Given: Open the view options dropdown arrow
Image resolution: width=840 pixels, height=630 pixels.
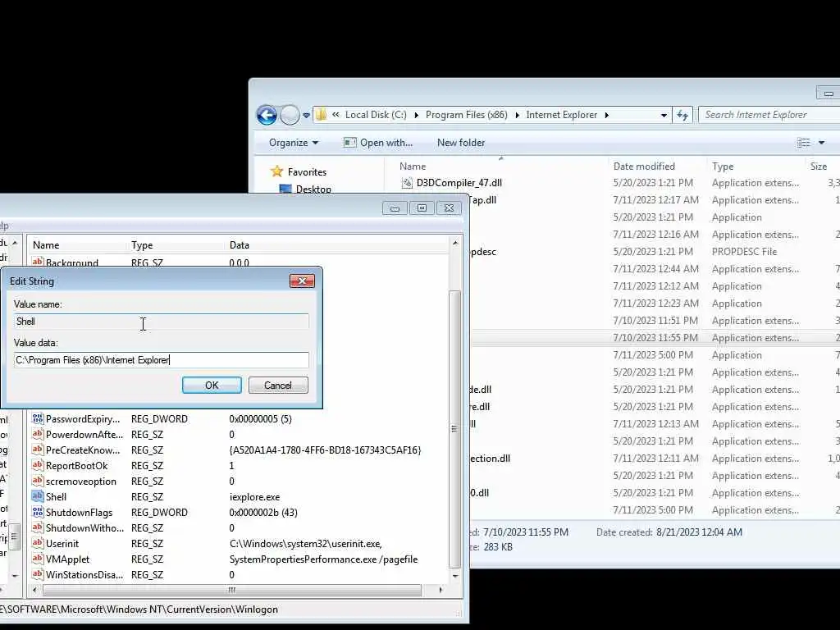Looking at the screenshot, I should [x=821, y=143].
